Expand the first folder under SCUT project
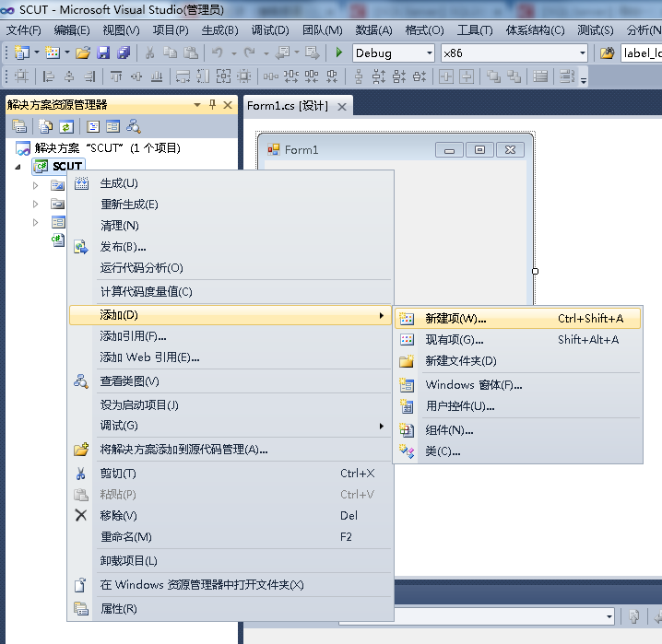 tap(35, 185)
